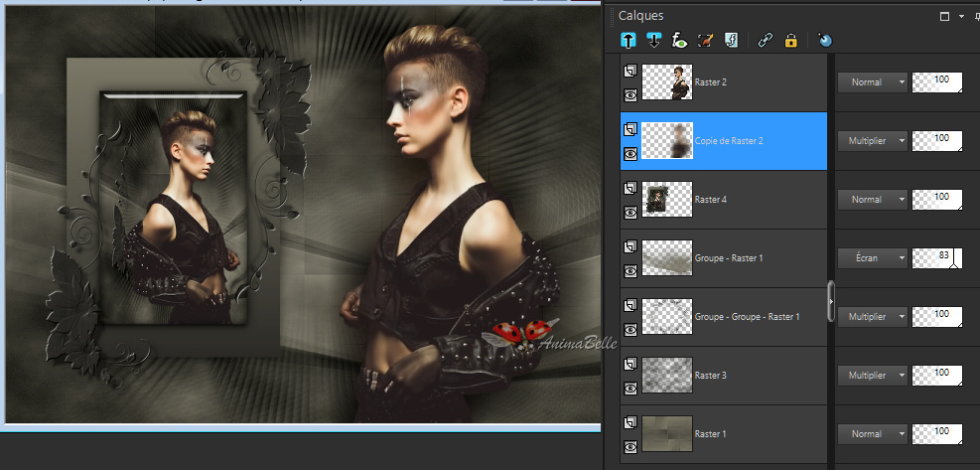This screenshot has height=470, width=980.
Task: Open the Calques panel options arrow
Action: (x=961, y=16)
